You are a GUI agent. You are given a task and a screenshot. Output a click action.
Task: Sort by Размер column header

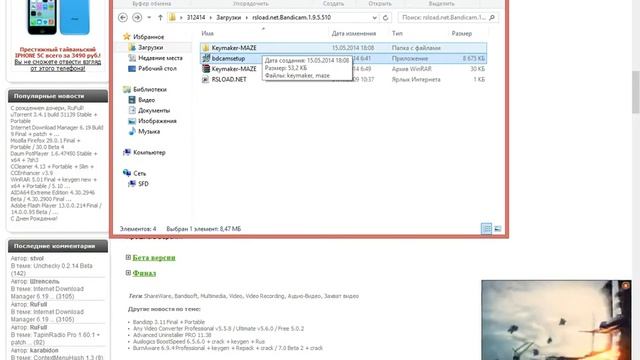click(x=462, y=33)
